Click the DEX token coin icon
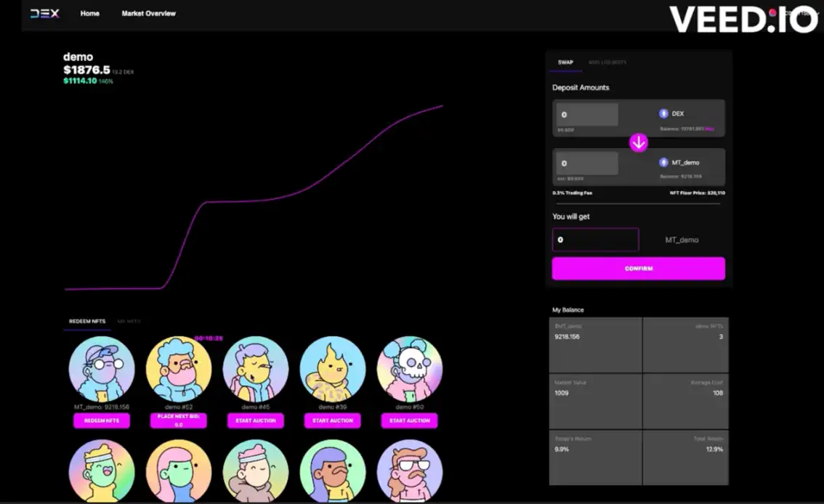 pos(663,113)
